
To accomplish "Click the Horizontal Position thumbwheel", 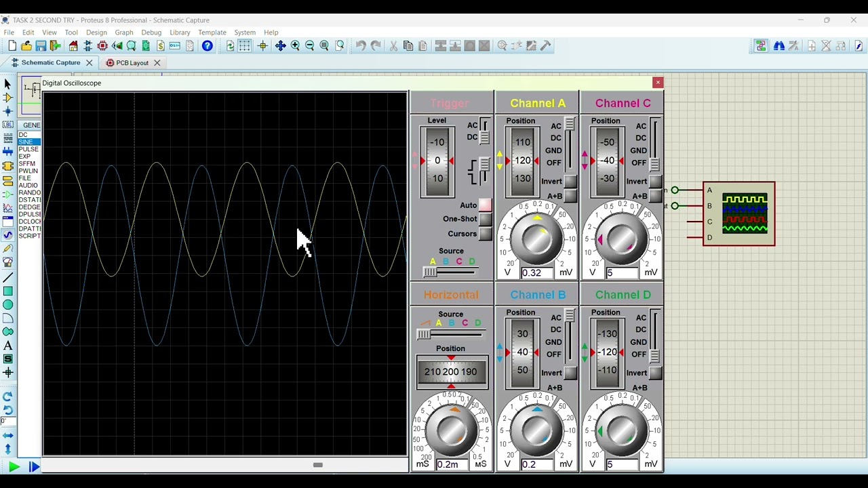I will tap(452, 372).
